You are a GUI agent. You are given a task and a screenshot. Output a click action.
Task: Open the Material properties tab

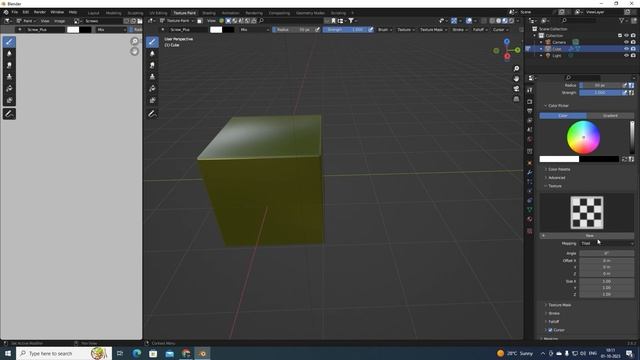(529, 219)
